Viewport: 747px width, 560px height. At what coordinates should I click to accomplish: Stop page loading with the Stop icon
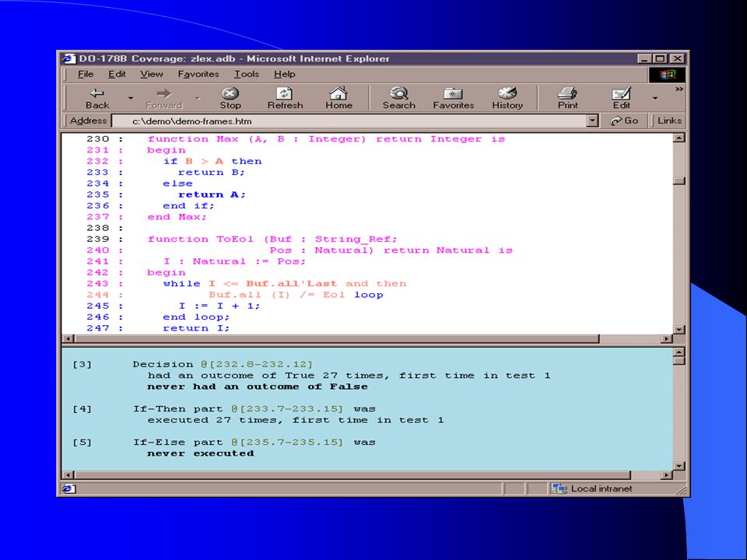click(x=230, y=98)
